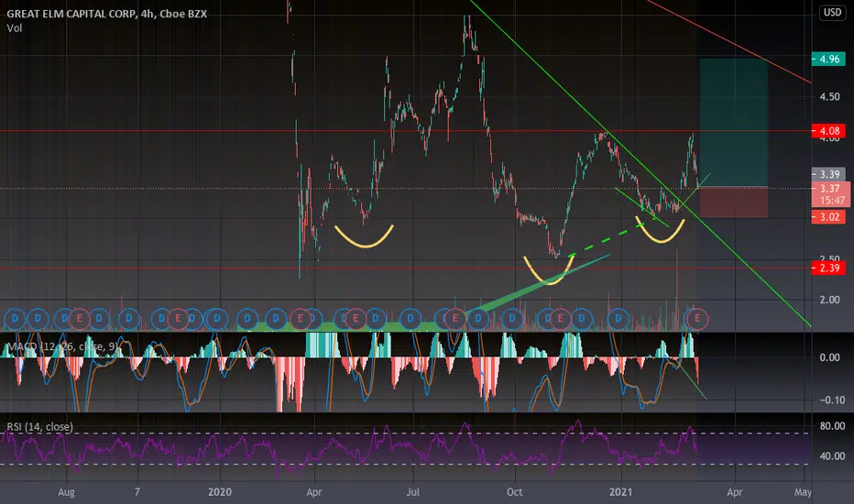Select the dashed green trend line drawing
This screenshot has height=504, width=854.
[613, 237]
